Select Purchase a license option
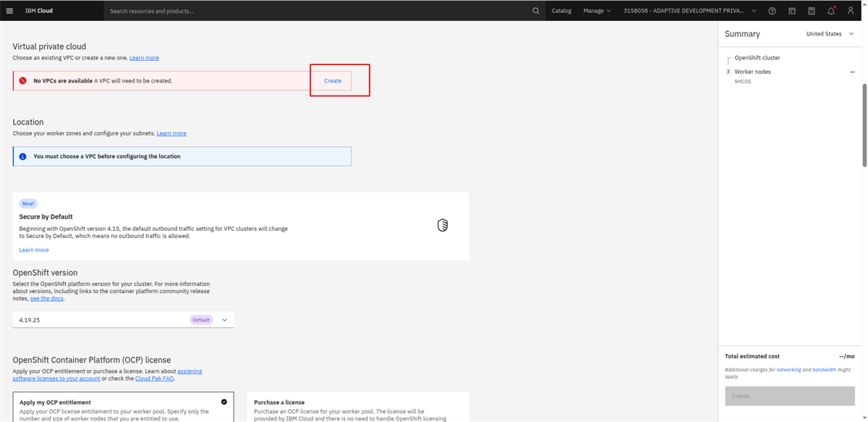The width and height of the screenshot is (868, 422). pyautogui.click(x=357, y=408)
